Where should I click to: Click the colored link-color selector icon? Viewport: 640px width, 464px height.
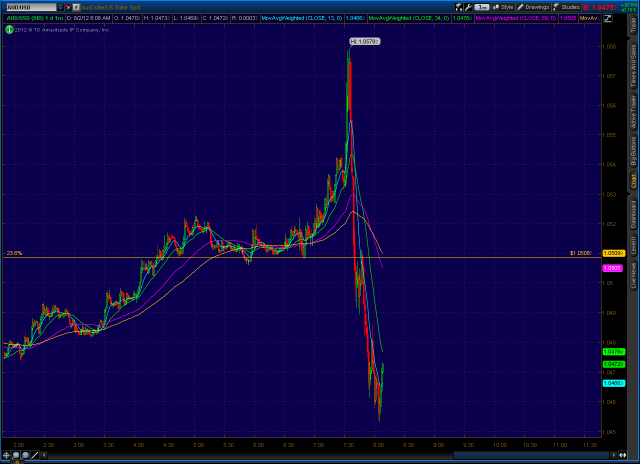pyautogui.click(x=68, y=7)
